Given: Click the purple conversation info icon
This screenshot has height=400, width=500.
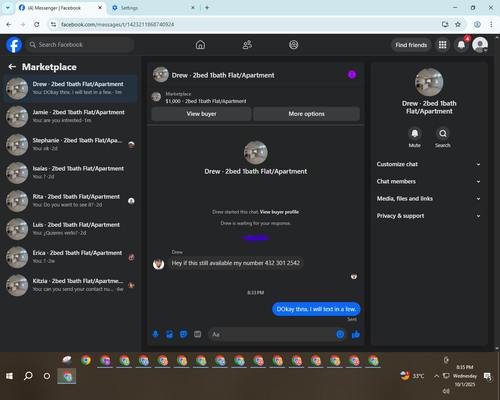Looking at the screenshot, I should [352, 75].
